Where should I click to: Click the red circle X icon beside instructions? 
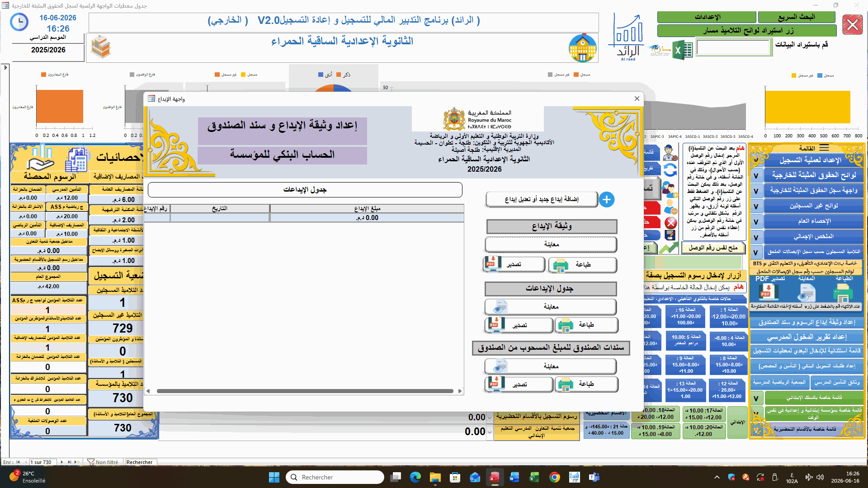pos(670,222)
